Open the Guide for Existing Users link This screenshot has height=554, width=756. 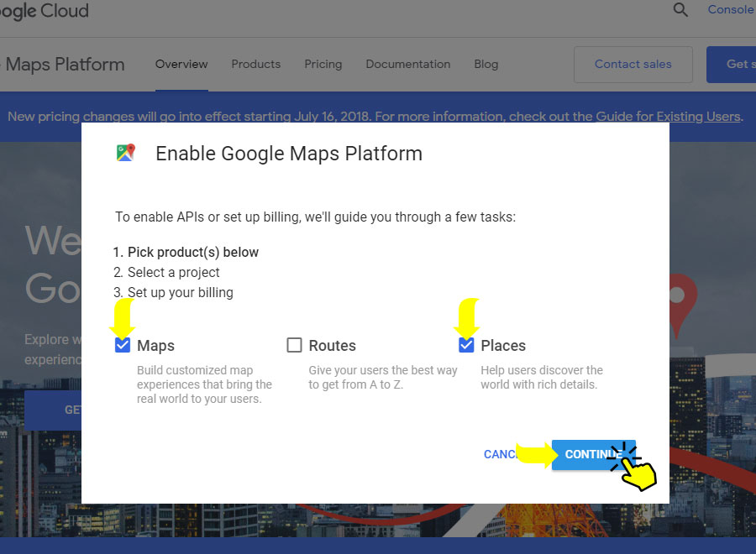click(x=668, y=117)
